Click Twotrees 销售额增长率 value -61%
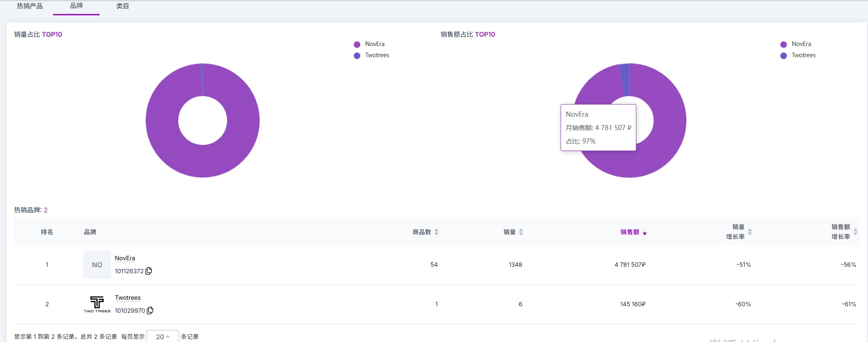The image size is (868, 342). (x=849, y=304)
